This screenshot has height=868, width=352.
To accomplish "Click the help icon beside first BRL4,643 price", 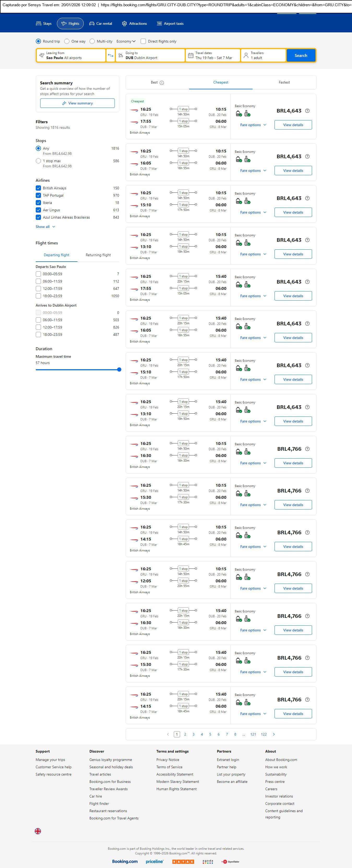I will [x=307, y=111].
